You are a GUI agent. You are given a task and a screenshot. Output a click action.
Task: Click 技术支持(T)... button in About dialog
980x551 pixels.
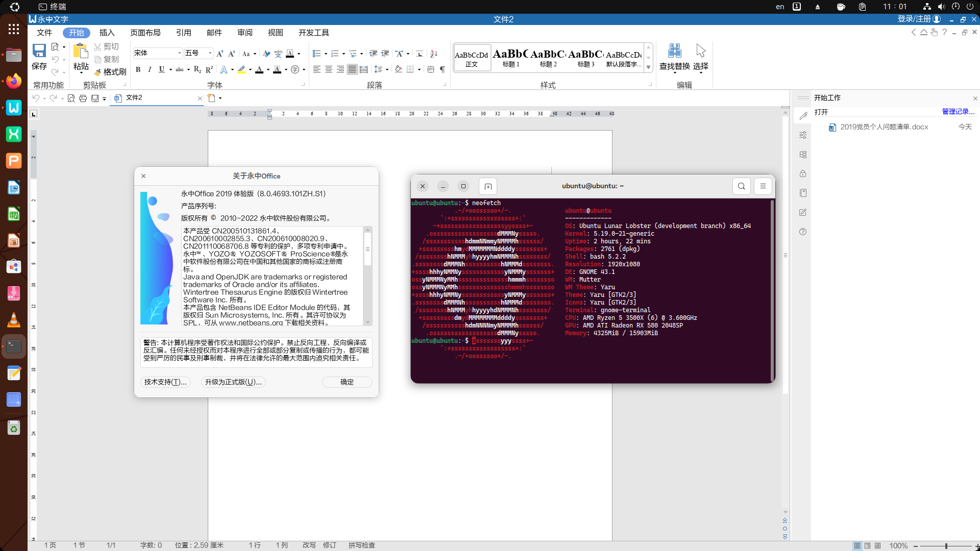pyautogui.click(x=165, y=382)
